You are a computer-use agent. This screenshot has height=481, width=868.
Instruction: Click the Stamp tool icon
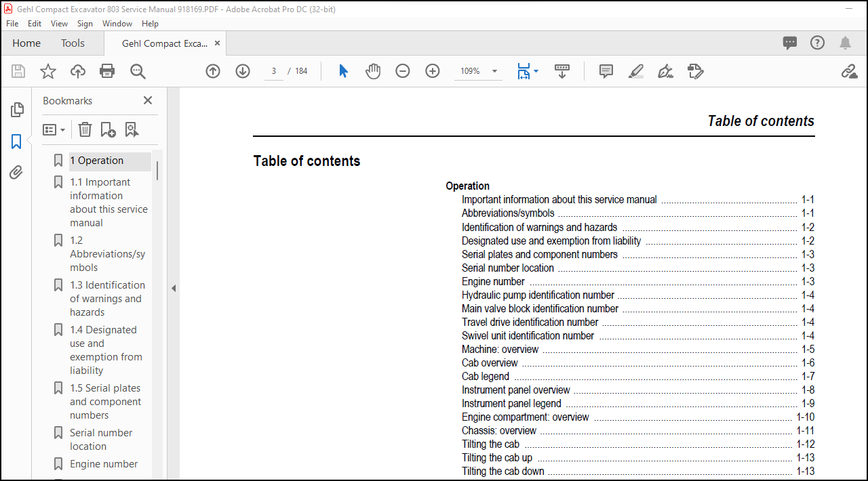(695, 71)
